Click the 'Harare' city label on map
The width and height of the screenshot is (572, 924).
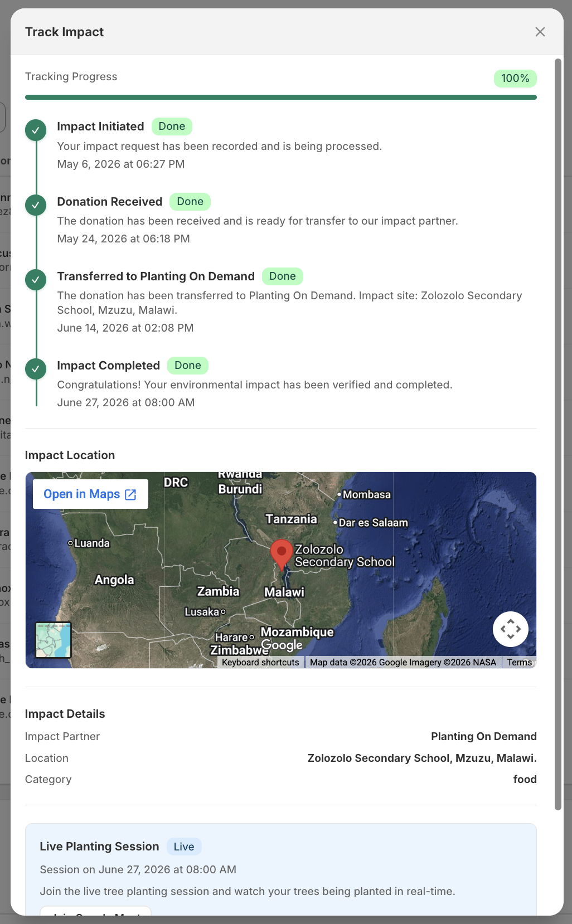pyautogui.click(x=231, y=637)
